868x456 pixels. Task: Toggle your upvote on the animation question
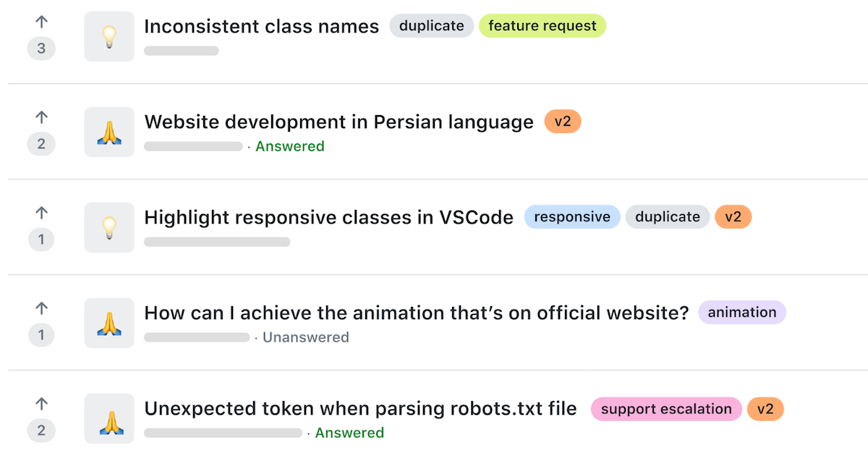tap(41, 308)
